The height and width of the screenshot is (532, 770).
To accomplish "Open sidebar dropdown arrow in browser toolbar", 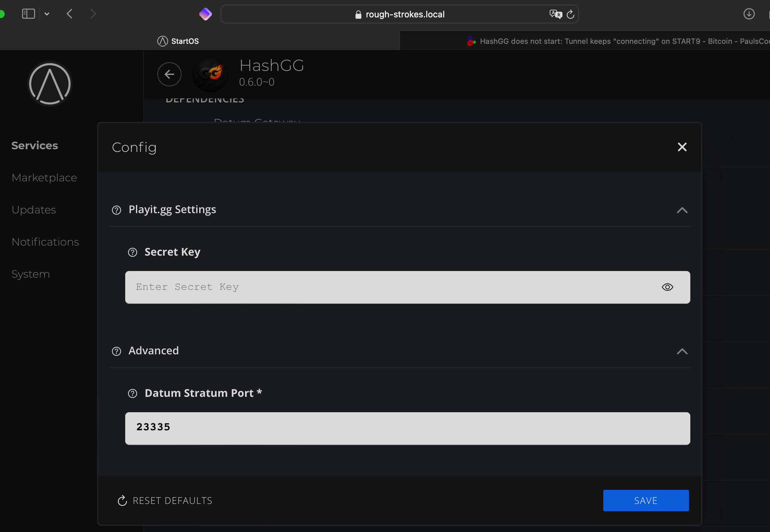I will 47,14.
